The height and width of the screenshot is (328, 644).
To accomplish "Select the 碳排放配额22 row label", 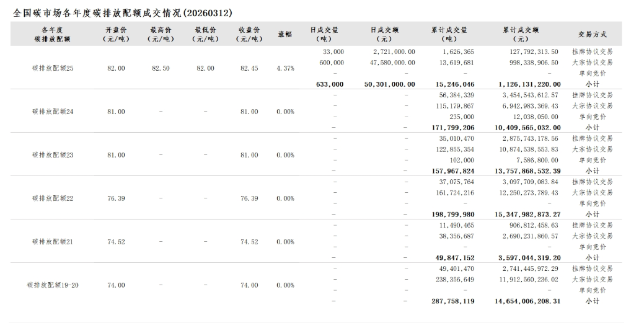I will click(x=53, y=198).
